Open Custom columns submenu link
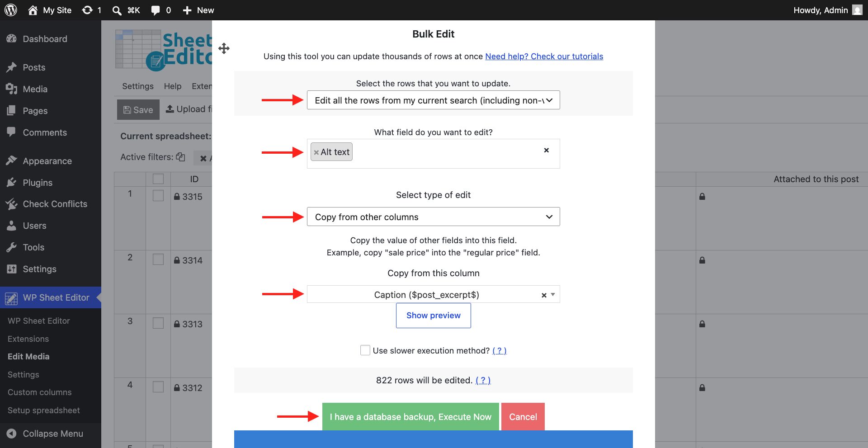This screenshot has height=448, width=868. (39, 392)
